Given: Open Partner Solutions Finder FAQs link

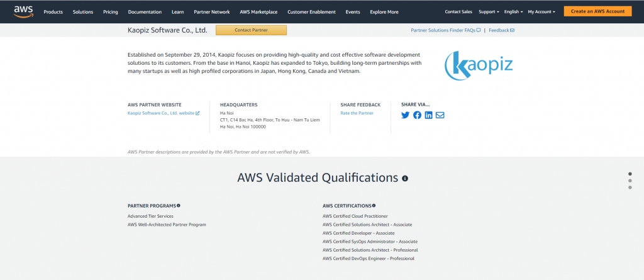Looking at the screenshot, I should pyautogui.click(x=445, y=30).
